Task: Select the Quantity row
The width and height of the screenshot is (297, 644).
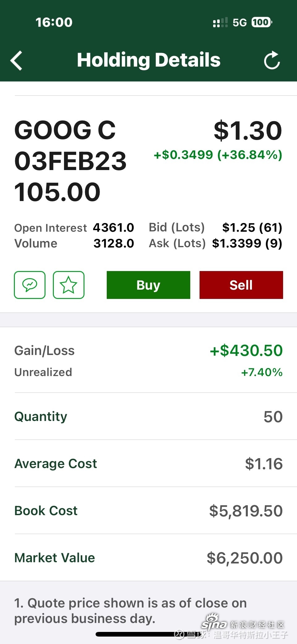Action: (148, 416)
